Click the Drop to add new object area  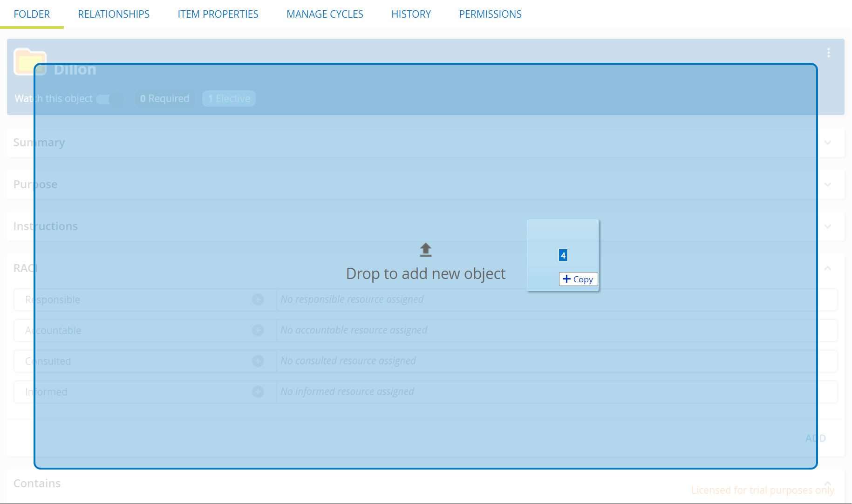pos(425,274)
